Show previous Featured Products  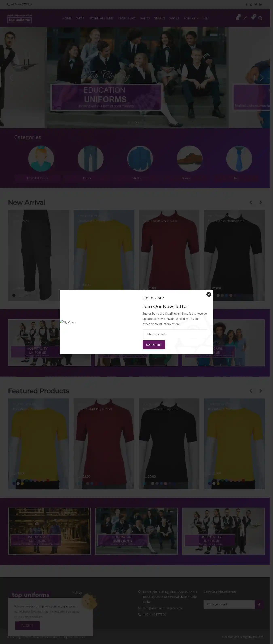(x=251, y=391)
